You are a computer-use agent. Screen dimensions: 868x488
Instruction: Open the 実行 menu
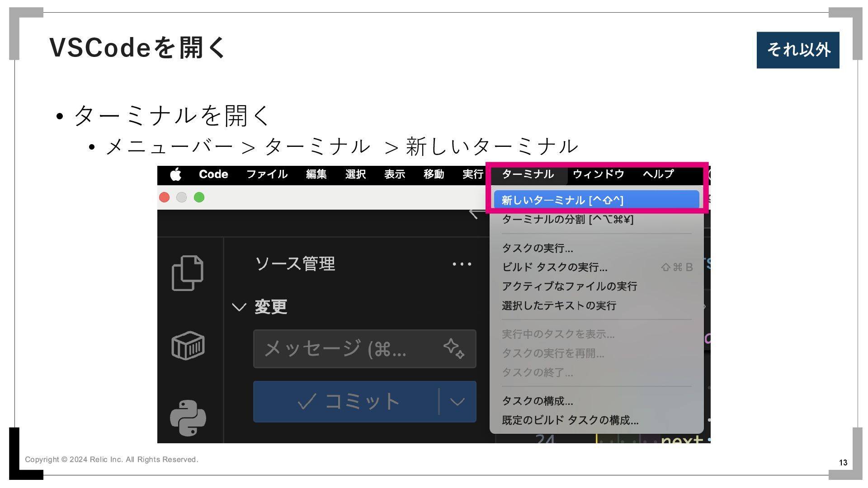(x=473, y=174)
